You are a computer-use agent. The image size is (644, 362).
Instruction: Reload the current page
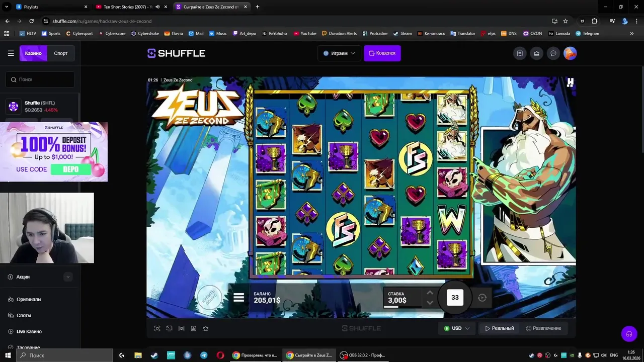(x=31, y=21)
